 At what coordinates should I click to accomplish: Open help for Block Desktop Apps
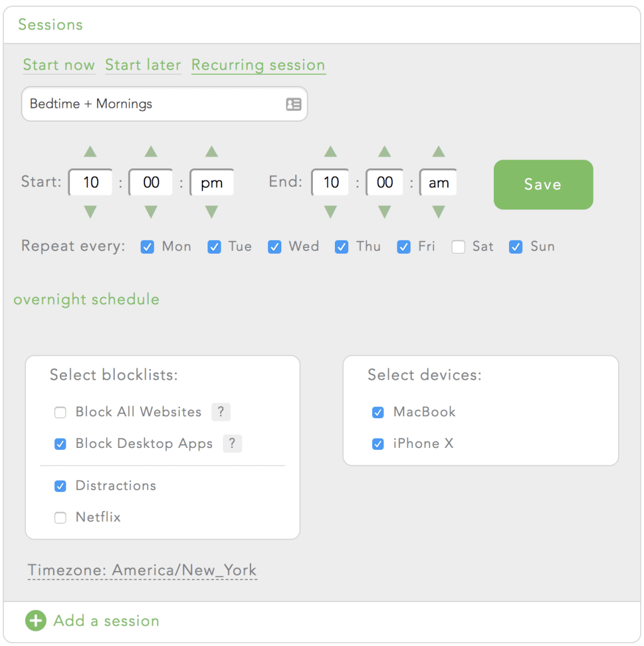232,443
